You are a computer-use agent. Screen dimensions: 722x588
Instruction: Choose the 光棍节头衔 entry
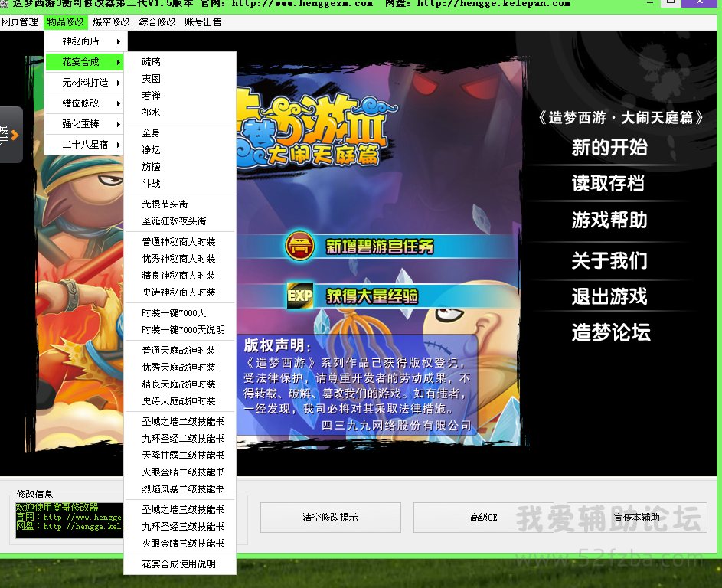pos(180,204)
